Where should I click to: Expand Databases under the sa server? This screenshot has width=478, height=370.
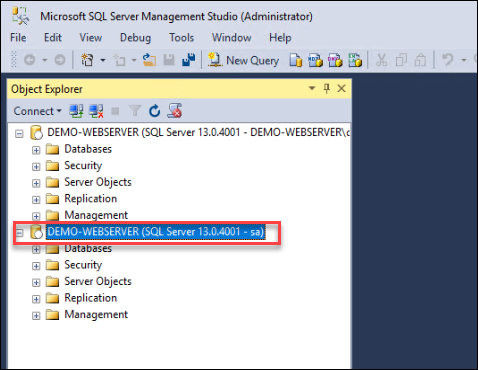(x=36, y=250)
